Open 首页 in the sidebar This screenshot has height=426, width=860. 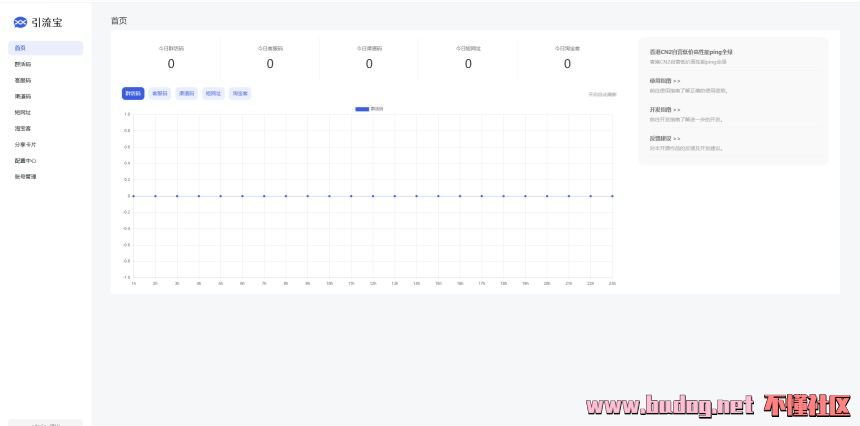pos(21,48)
